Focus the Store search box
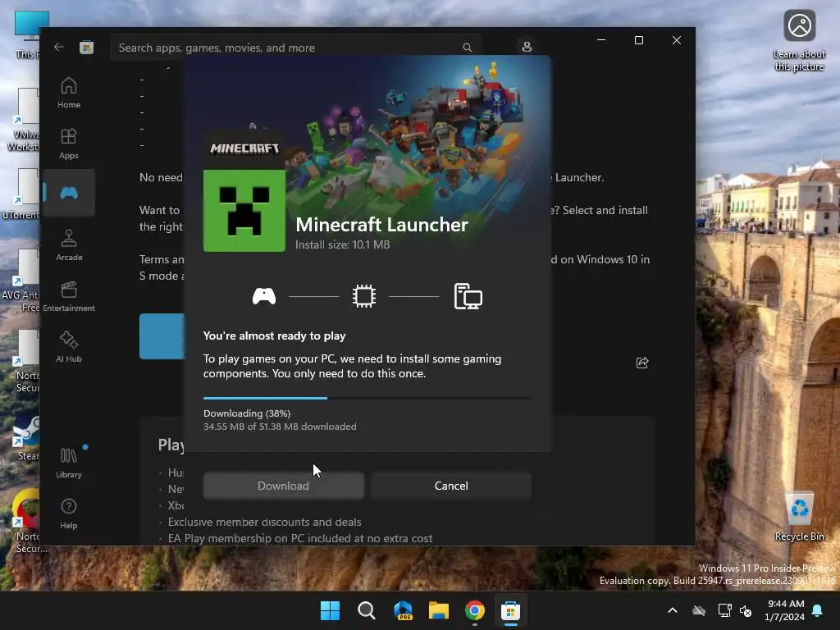This screenshot has height=630, width=840. 295,48
